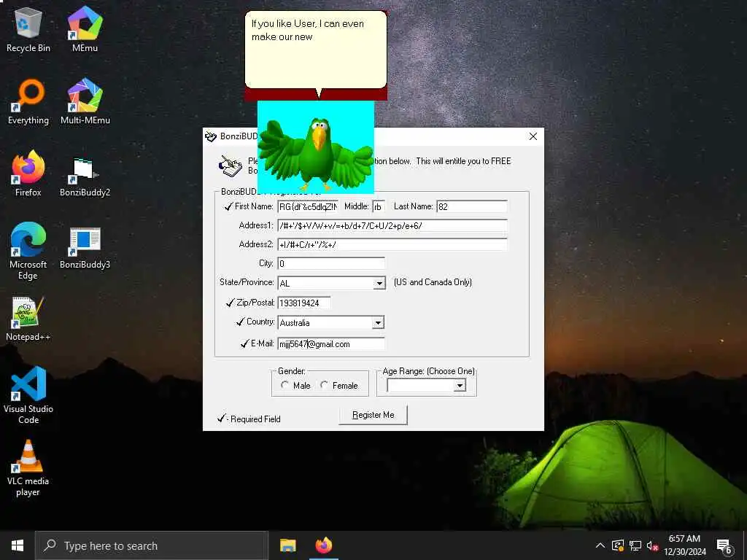Open Firefox desktop shortcut

point(28,174)
